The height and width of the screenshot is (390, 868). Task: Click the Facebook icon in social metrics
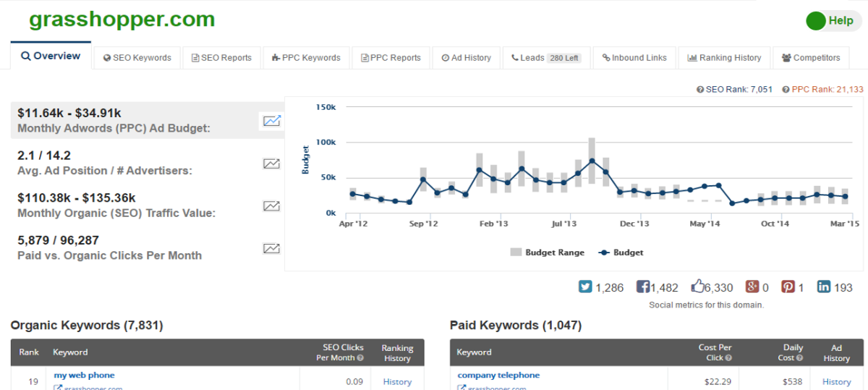642,287
